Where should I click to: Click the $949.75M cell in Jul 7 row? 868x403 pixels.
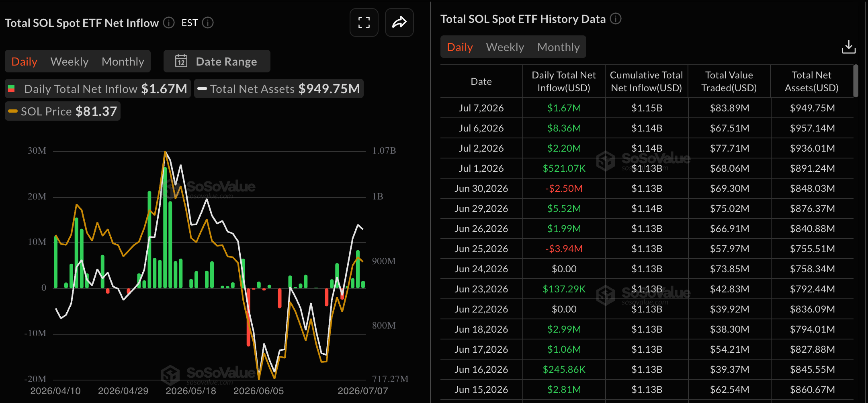(x=813, y=108)
